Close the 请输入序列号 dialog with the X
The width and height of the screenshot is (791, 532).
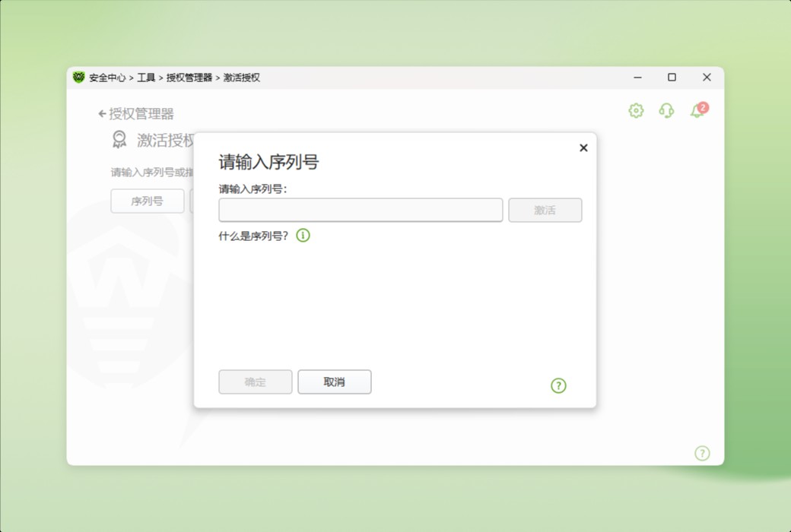[x=583, y=147]
